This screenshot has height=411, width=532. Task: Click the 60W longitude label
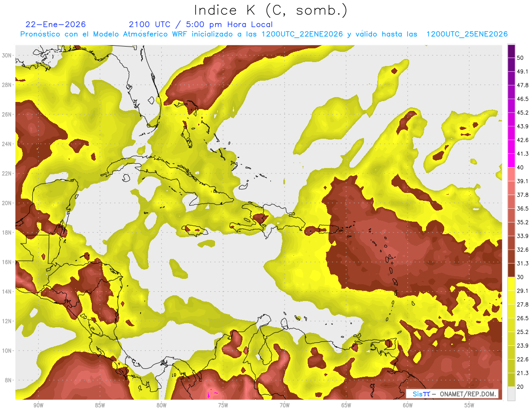click(408, 406)
